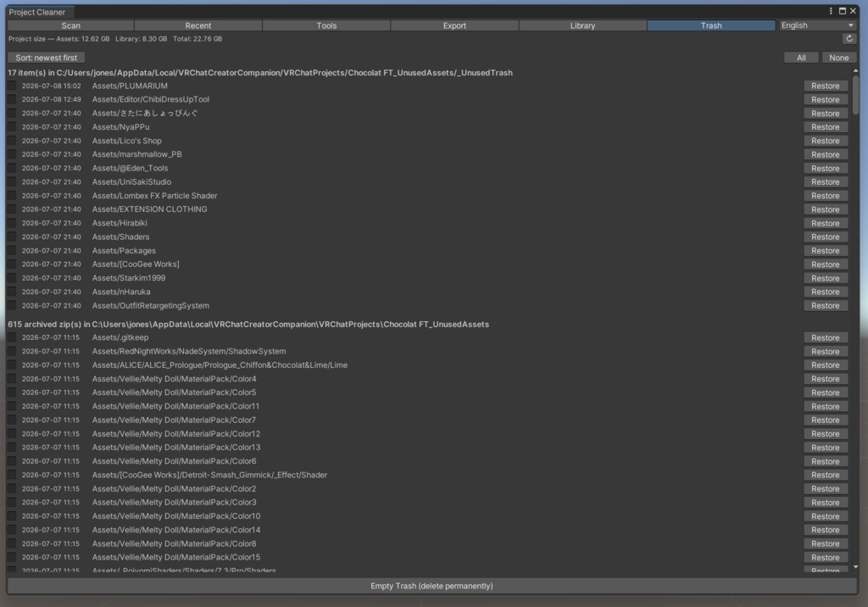Toggle Sort: newest first button
The image size is (868, 607).
[47, 58]
